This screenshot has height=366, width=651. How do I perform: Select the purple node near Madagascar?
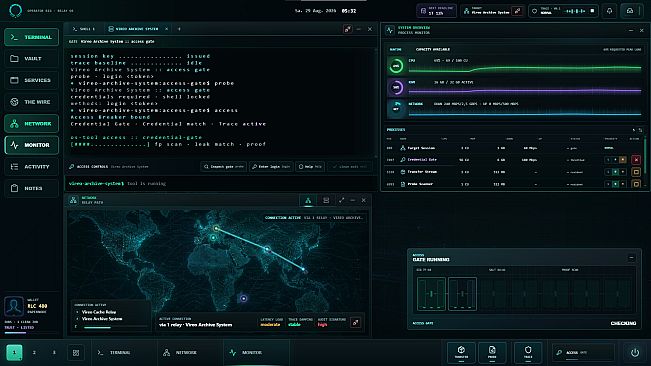[x=244, y=298]
